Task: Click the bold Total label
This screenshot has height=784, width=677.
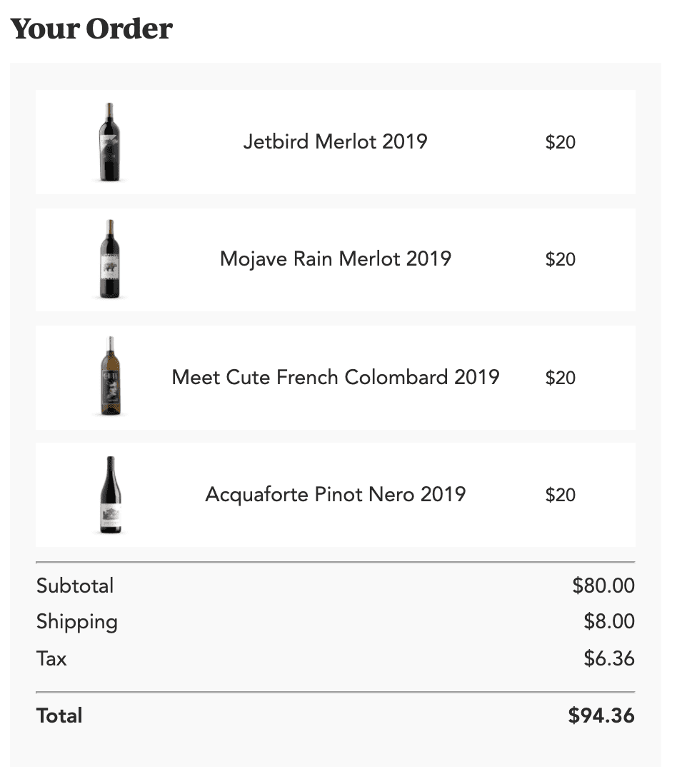Action: [59, 715]
